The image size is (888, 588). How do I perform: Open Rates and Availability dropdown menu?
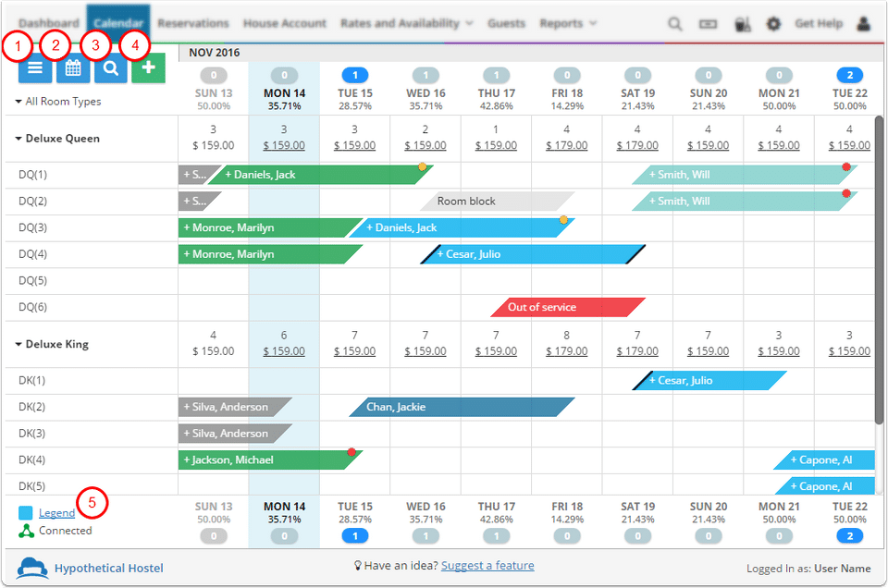pyautogui.click(x=407, y=23)
